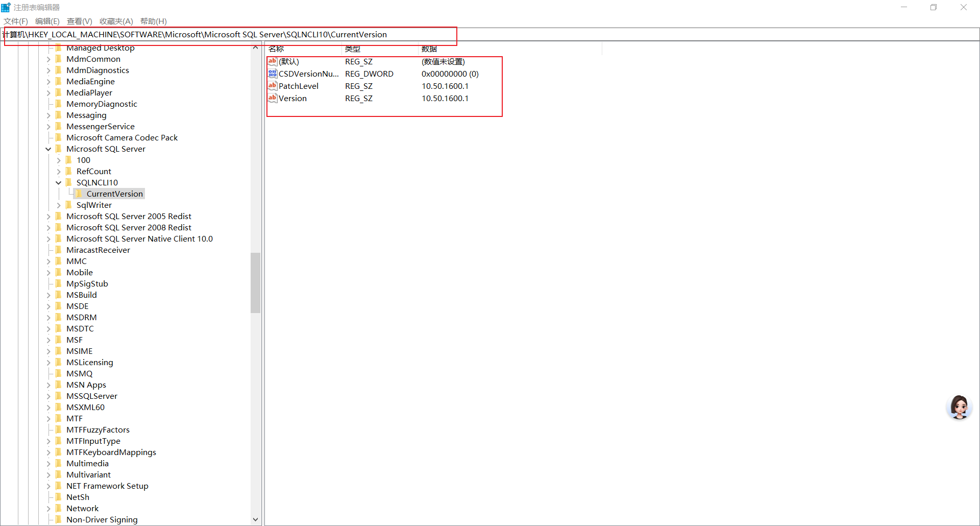Click the CurrentVersion folder icon
Viewport: 980px width, 526px height.
(x=79, y=194)
